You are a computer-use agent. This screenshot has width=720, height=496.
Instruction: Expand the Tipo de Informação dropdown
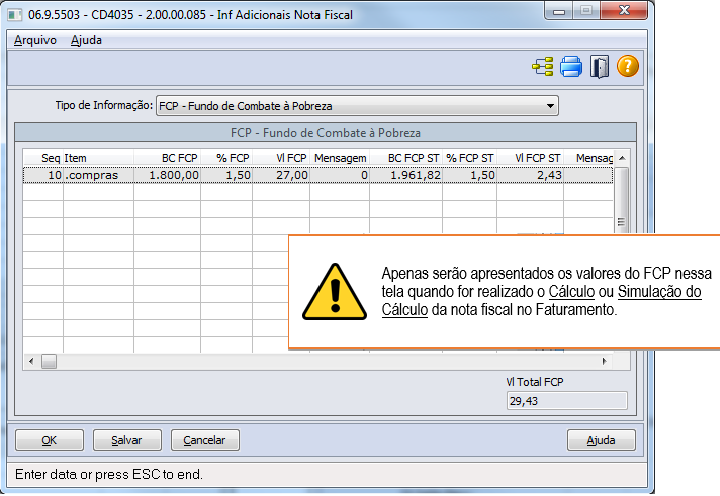point(549,106)
